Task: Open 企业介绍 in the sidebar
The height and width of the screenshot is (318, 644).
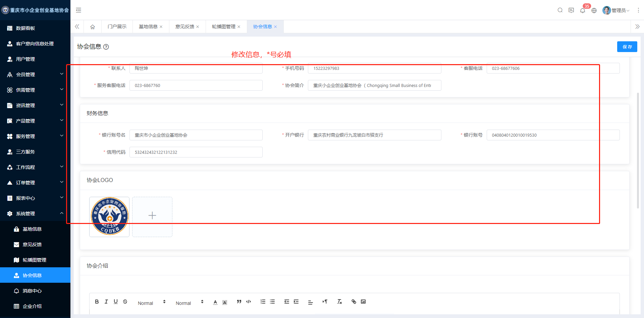Action: 35,306
